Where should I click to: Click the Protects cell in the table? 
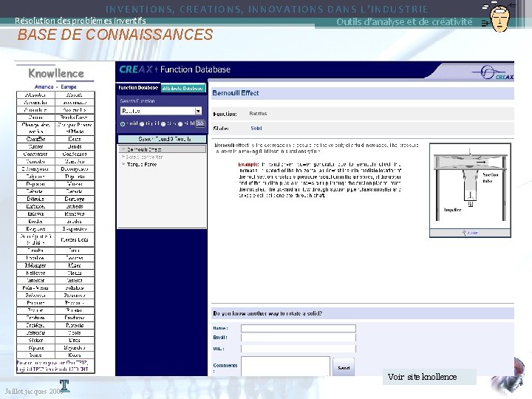click(75, 325)
